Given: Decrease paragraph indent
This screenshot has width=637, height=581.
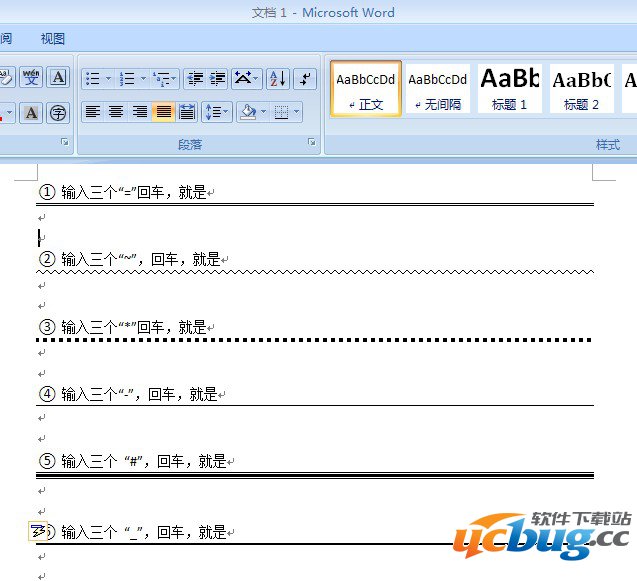Looking at the screenshot, I should tap(195, 78).
